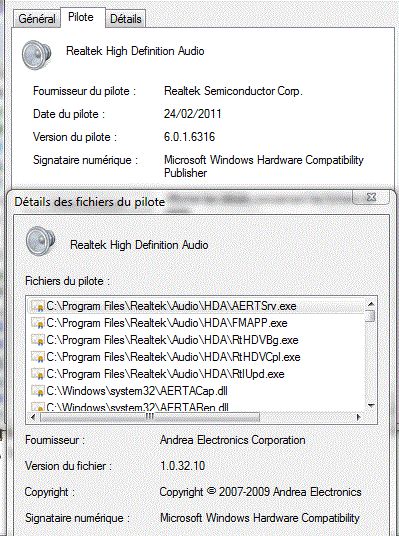Screen dimensions: 399x536
Task: Select the Pilote tab
Action: [81, 17]
